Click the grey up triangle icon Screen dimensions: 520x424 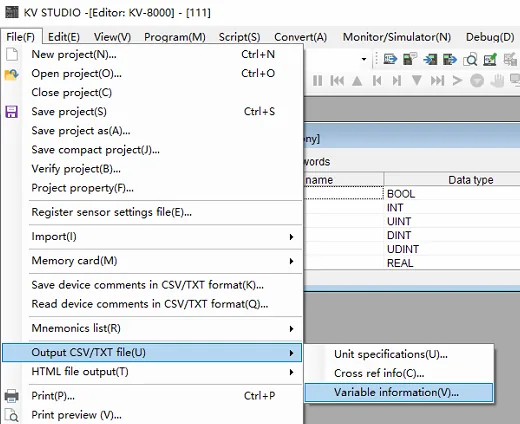pos(357,81)
